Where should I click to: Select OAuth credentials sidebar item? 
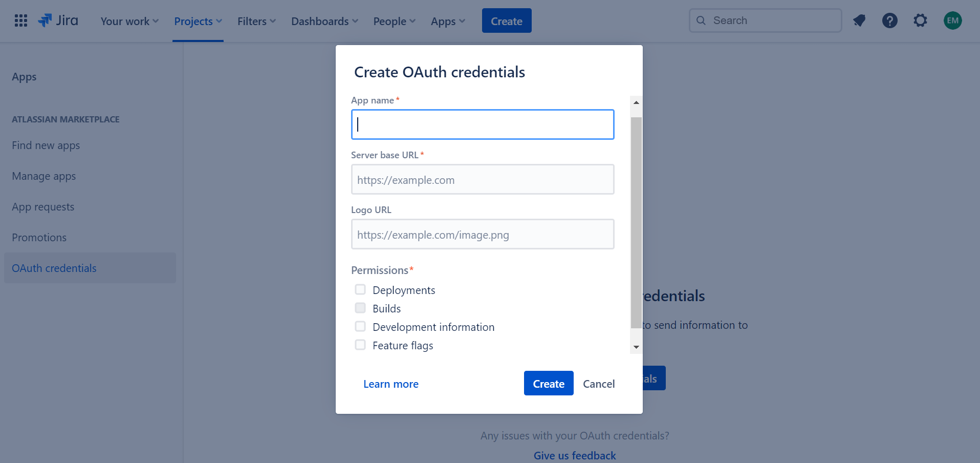[90, 268]
